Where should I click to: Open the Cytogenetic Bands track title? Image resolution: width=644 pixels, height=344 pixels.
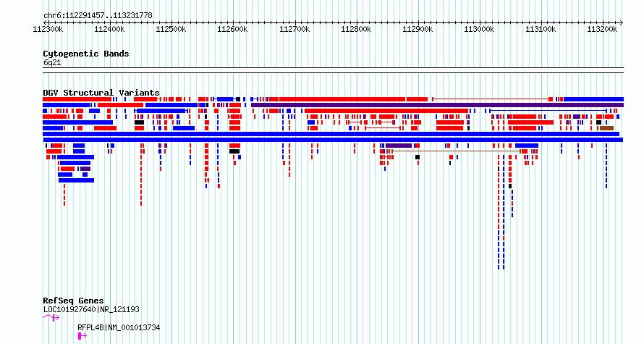coord(86,54)
